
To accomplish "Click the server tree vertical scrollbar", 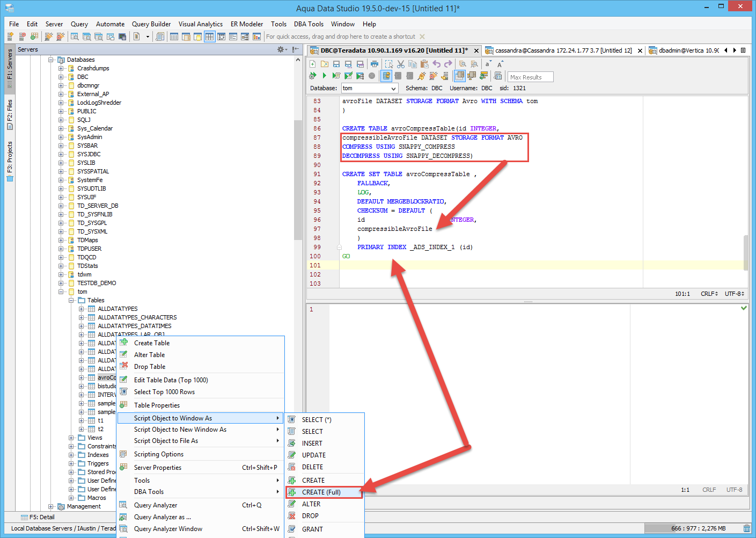I will (298, 180).
